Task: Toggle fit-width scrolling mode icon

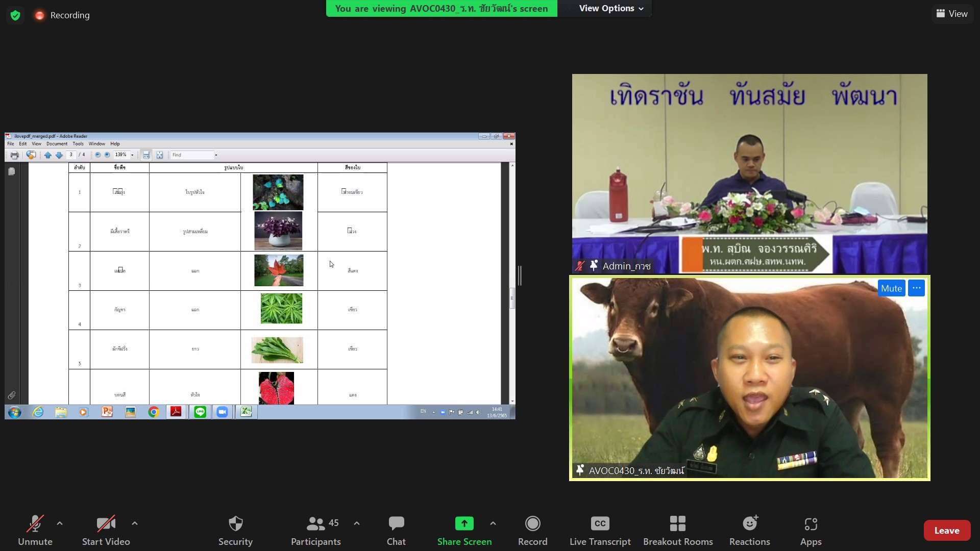Action: [x=146, y=155]
